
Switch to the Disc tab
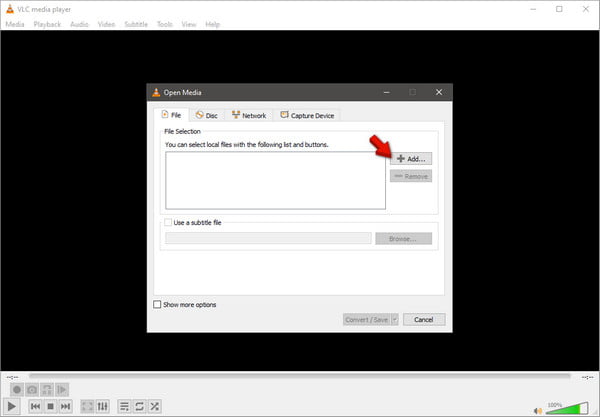click(207, 115)
